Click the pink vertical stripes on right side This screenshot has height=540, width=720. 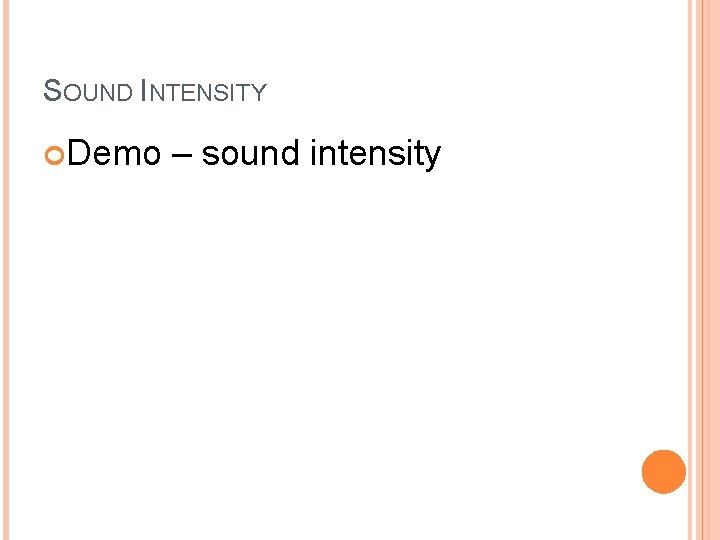click(703, 270)
